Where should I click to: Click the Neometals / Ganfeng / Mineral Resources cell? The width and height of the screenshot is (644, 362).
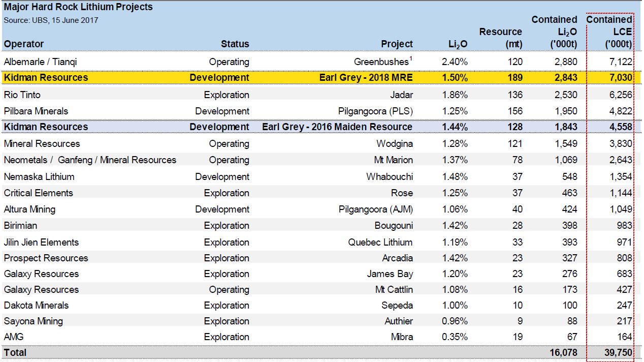click(x=90, y=160)
